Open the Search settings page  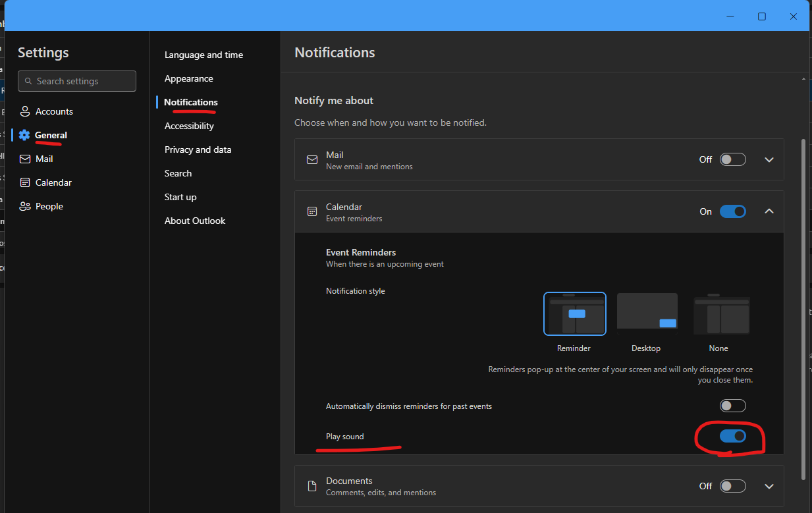click(x=178, y=173)
